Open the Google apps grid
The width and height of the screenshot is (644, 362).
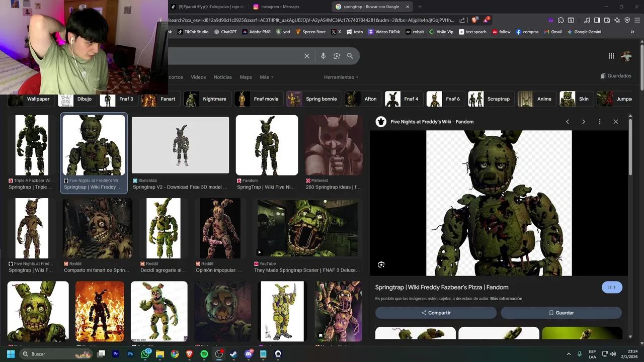(611, 56)
